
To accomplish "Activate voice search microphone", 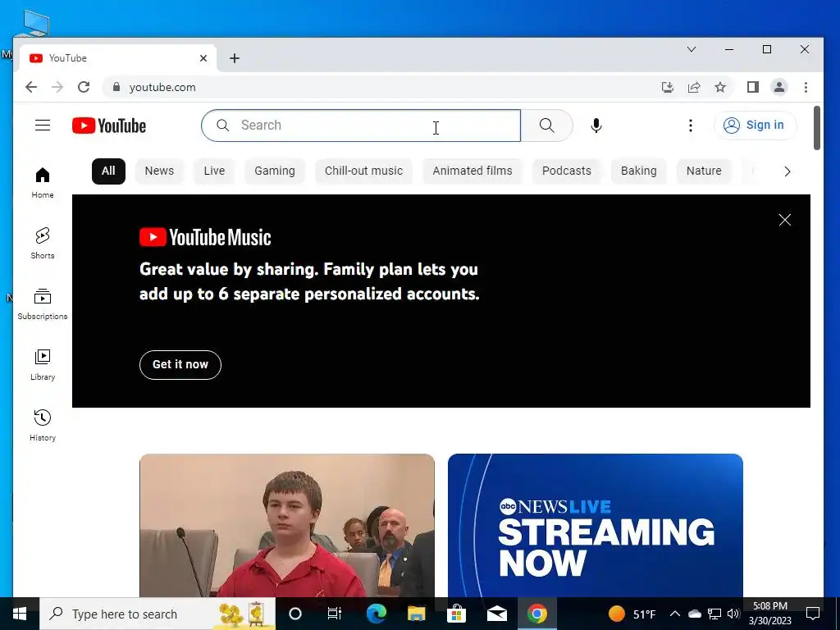I will [x=596, y=126].
